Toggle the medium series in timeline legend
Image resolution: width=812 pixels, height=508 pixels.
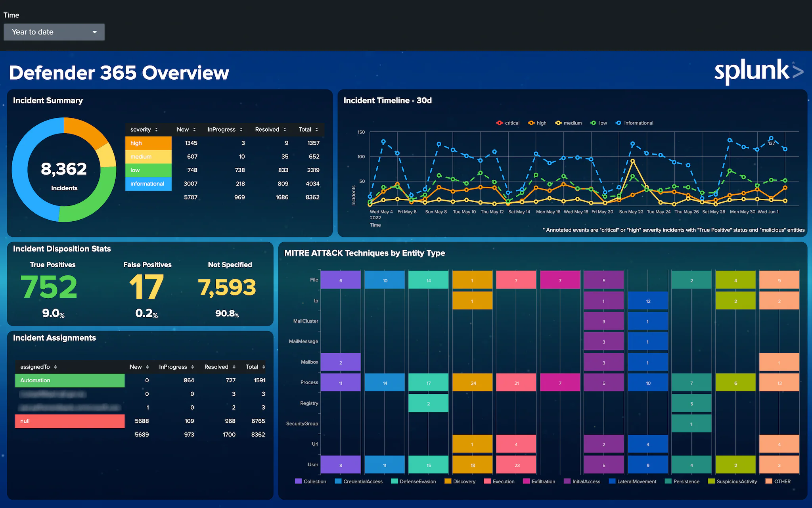pyautogui.click(x=569, y=123)
